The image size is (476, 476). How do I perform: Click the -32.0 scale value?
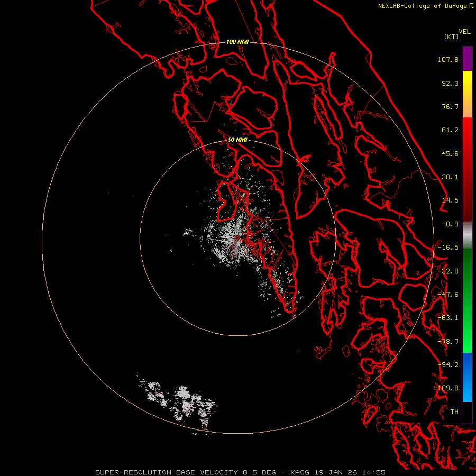(448, 271)
